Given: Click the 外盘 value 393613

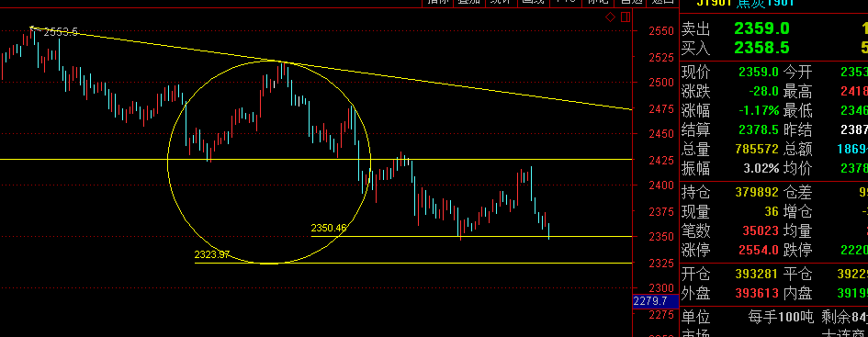Looking at the screenshot, I should [x=757, y=293].
